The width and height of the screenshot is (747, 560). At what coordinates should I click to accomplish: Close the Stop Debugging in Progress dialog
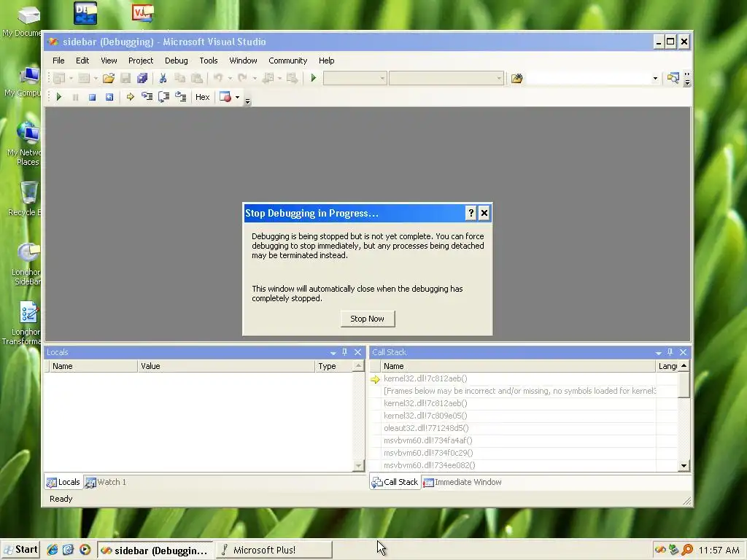click(x=484, y=213)
